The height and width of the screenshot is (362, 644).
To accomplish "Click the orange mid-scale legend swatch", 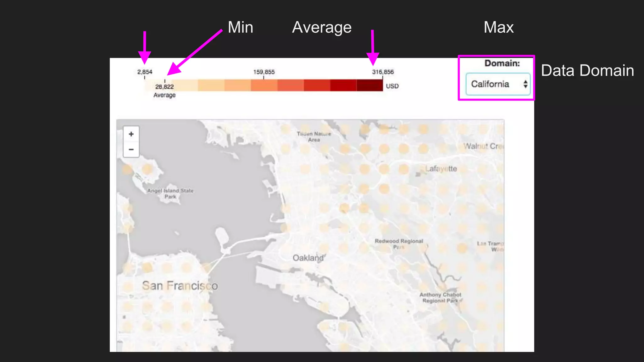I will click(264, 85).
